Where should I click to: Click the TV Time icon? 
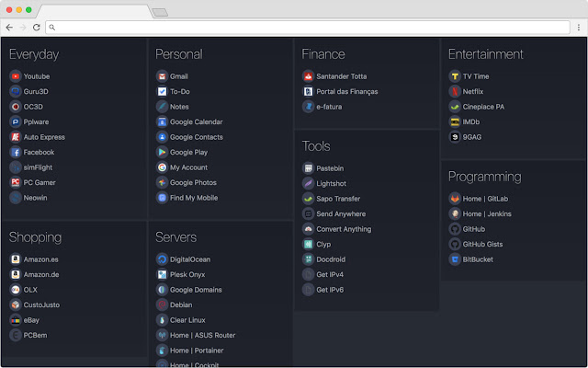455,76
